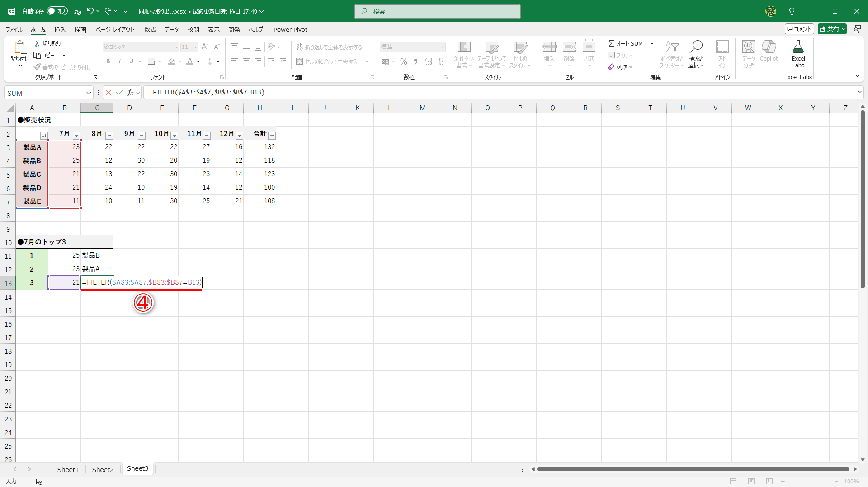Confirm the formula with the checkmark
This screenshot has width=868, height=487.
pos(119,92)
